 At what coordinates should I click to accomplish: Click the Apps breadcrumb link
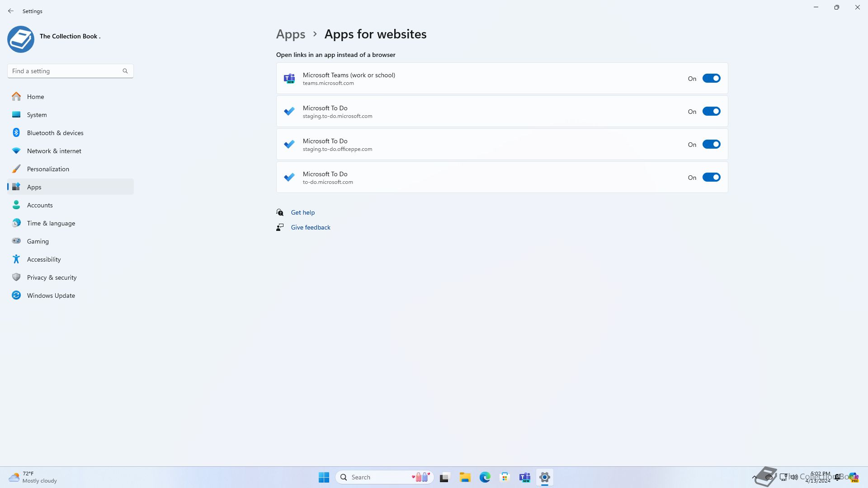pos(291,34)
